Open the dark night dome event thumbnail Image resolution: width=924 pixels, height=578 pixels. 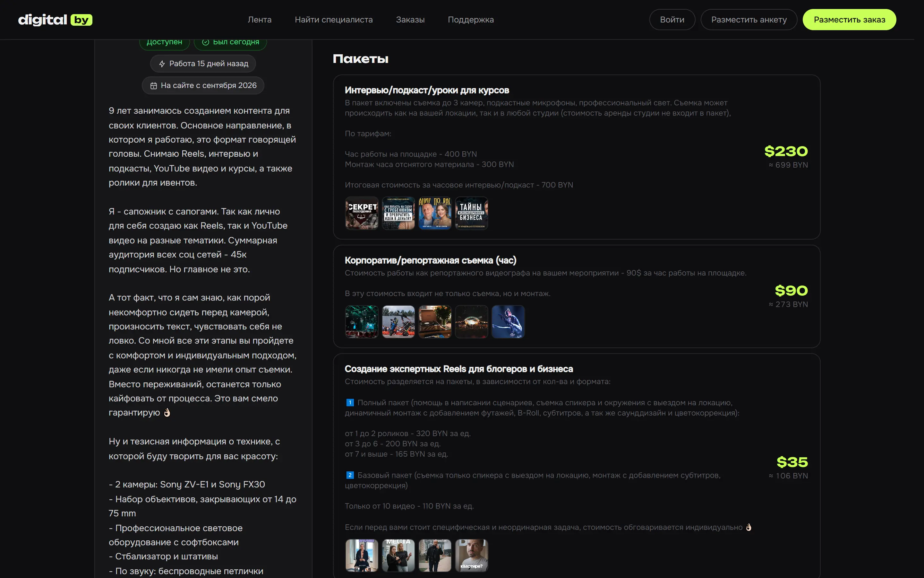click(x=472, y=321)
